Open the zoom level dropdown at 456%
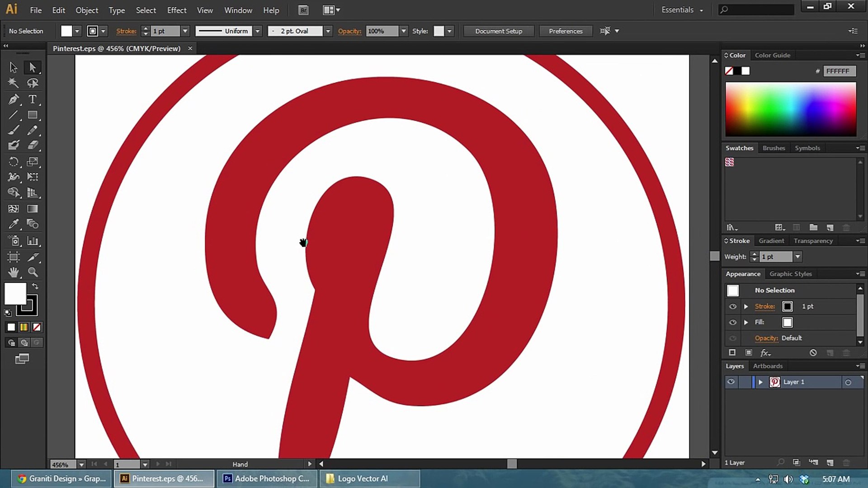 (x=81, y=465)
